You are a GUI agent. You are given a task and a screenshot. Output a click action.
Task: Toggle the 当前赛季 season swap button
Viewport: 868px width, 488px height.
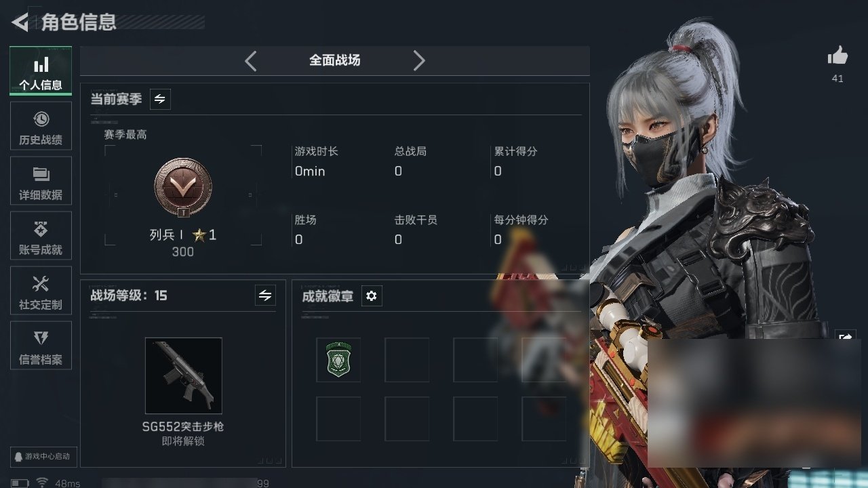(160, 99)
